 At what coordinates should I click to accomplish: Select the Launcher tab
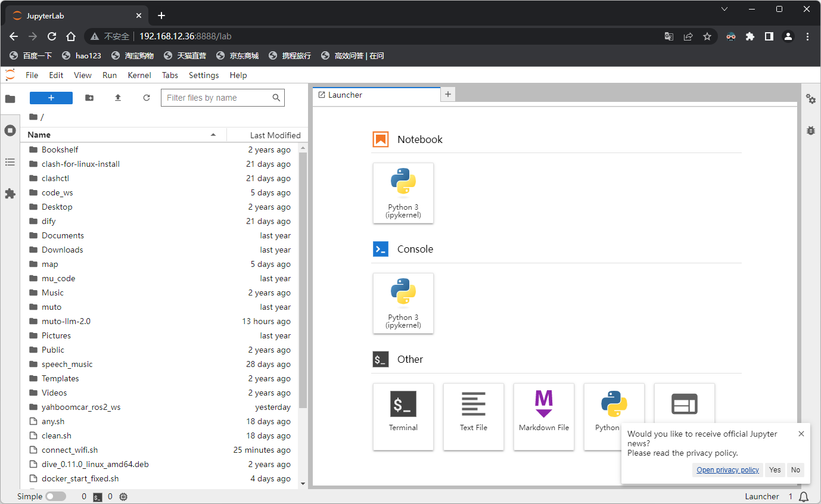click(x=377, y=95)
